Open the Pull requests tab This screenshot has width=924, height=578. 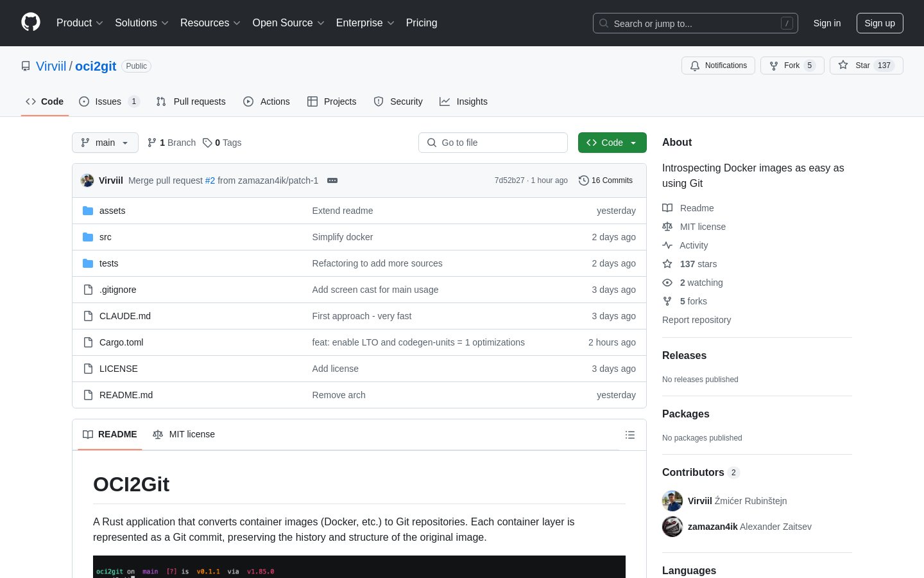[x=191, y=101]
